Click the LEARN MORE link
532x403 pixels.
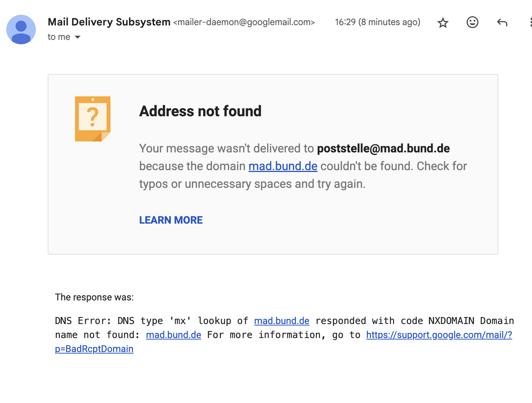(x=171, y=220)
